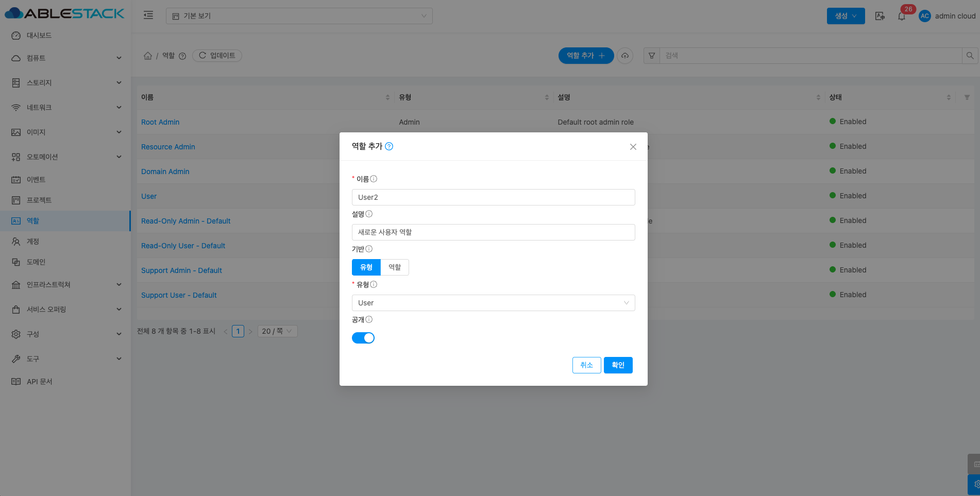The width and height of the screenshot is (980, 496).
Task: Select 역할 in sidebar
Action: coord(65,221)
